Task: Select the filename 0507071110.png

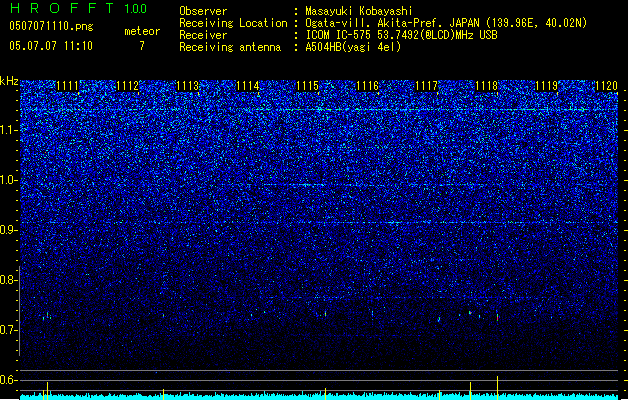Action: click(x=51, y=26)
